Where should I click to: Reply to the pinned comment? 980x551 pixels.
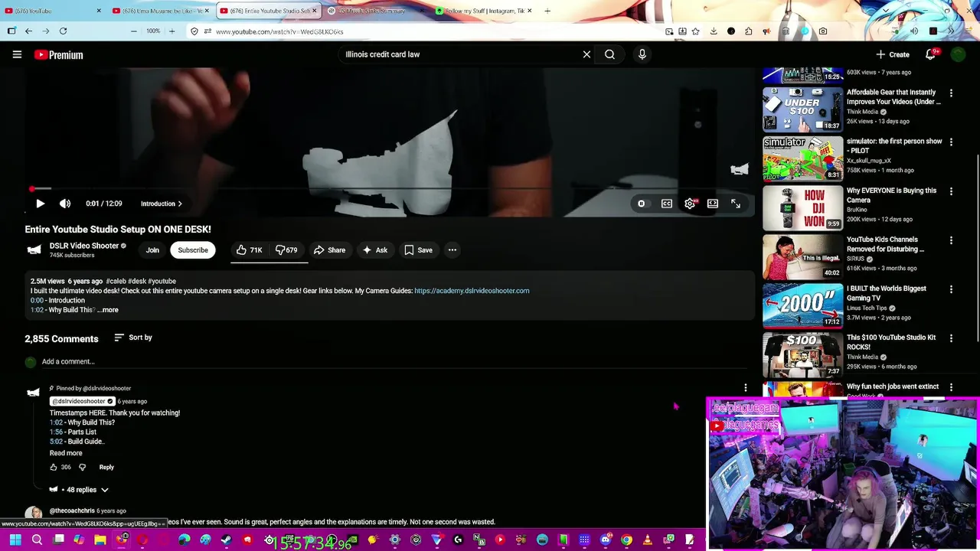click(x=106, y=467)
